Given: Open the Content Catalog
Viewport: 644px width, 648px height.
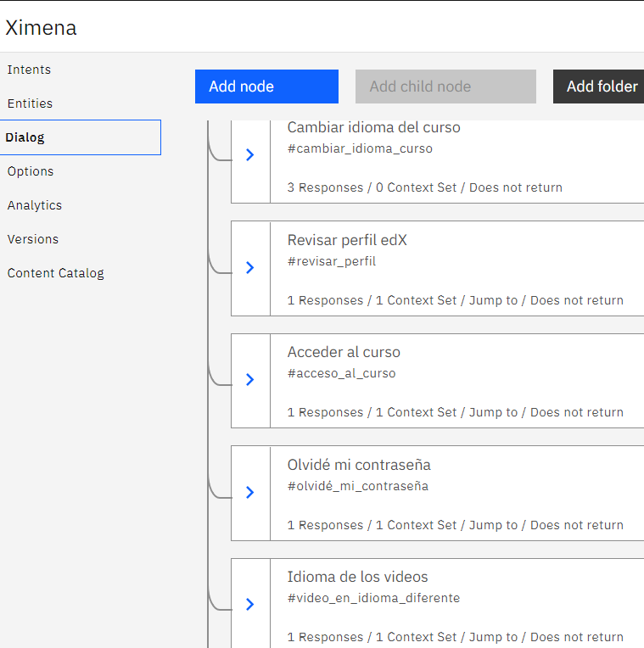Looking at the screenshot, I should pyautogui.click(x=56, y=273).
